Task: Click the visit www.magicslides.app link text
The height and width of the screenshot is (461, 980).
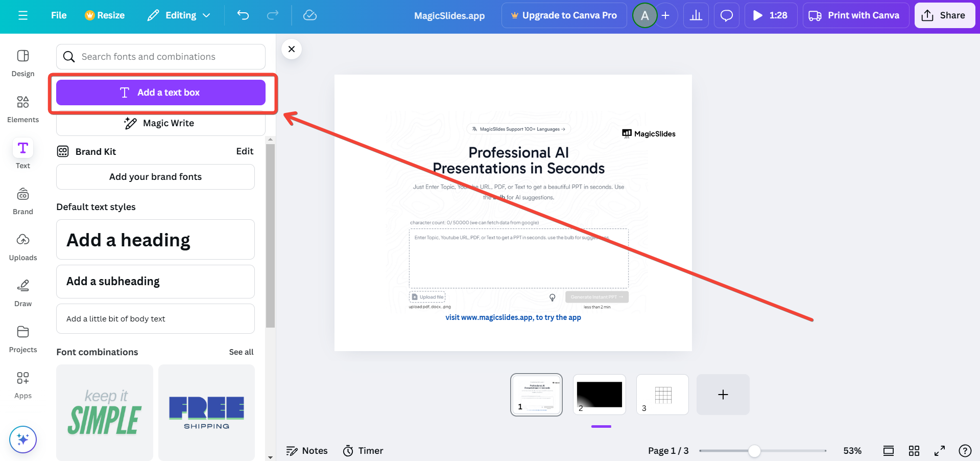Action: [x=513, y=317]
